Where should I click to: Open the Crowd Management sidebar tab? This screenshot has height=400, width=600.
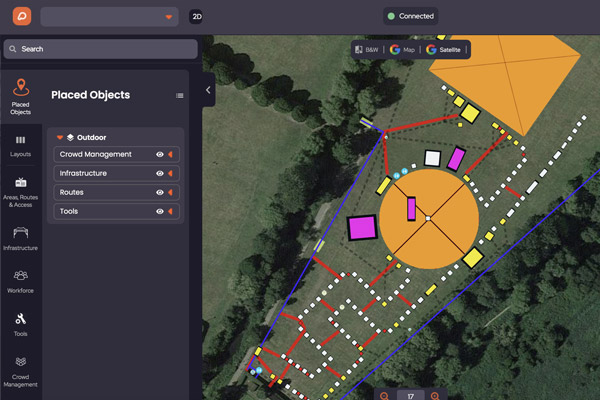pos(21,372)
